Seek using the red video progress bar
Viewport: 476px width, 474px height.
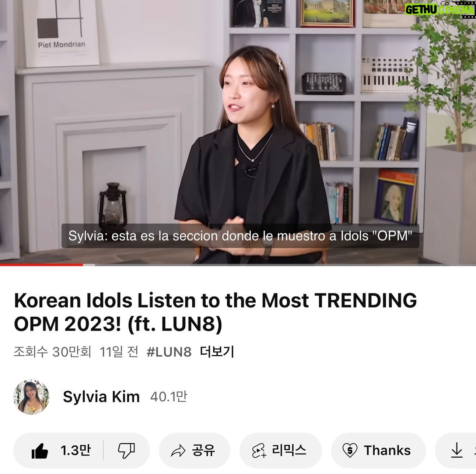tap(238, 264)
